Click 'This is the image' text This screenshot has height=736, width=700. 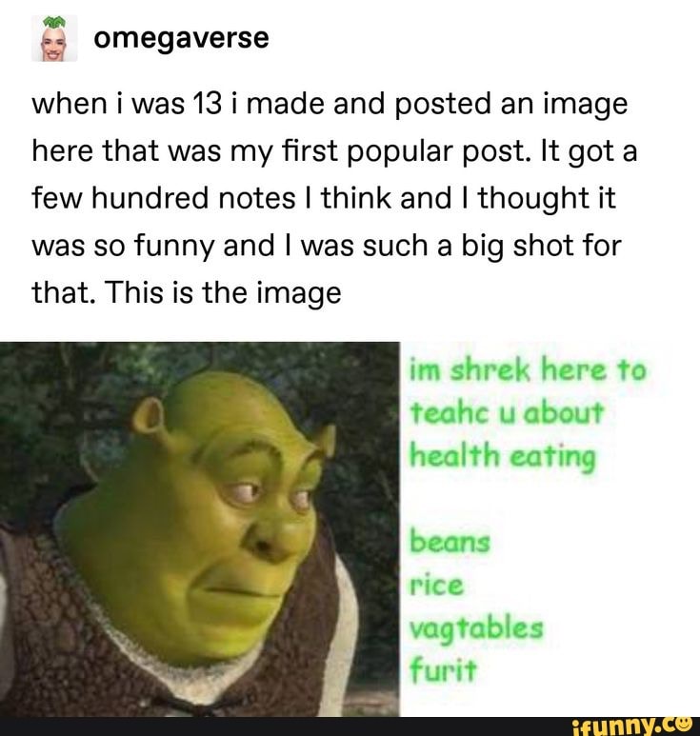tap(224, 292)
